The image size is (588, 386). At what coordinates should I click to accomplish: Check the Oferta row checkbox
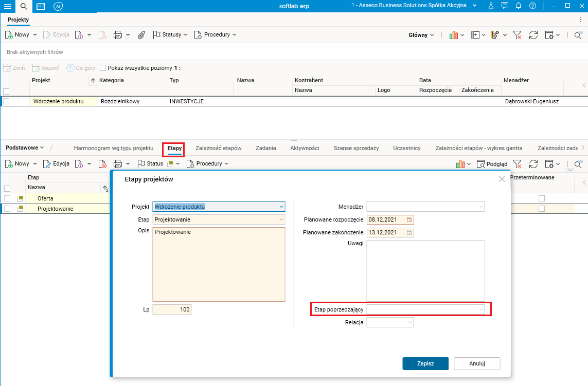7,198
